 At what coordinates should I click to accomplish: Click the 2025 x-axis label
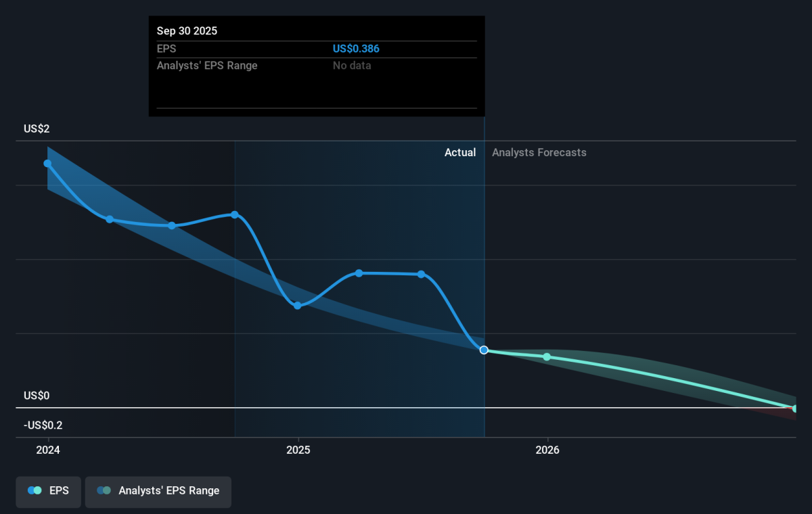298,450
